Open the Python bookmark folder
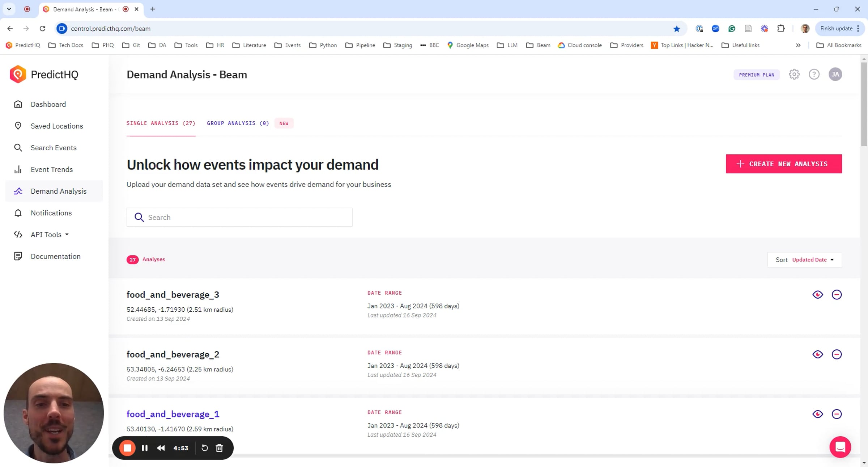 tap(323, 45)
